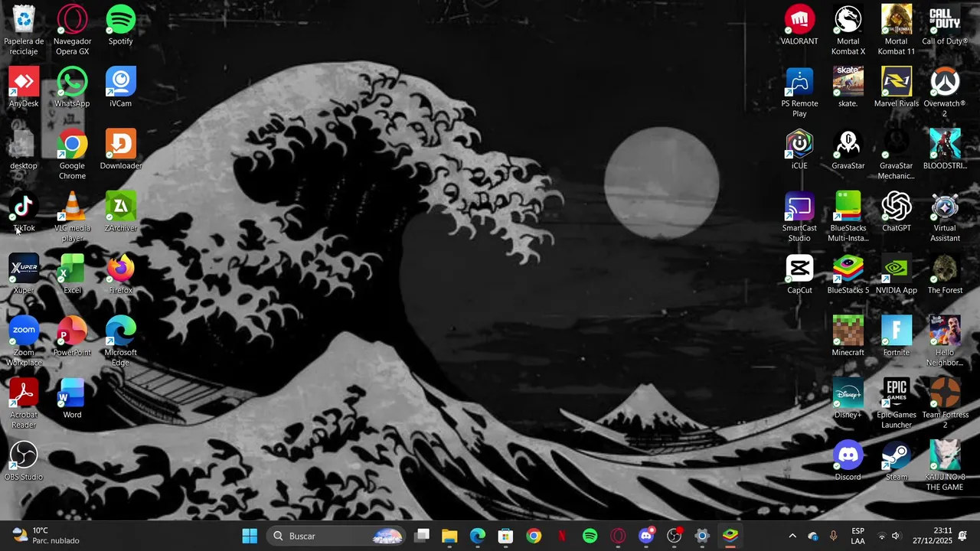The image size is (980, 551).
Task: Select the VALORANT desktop icon
Action: pyautogui.click(x=799, y=25)
